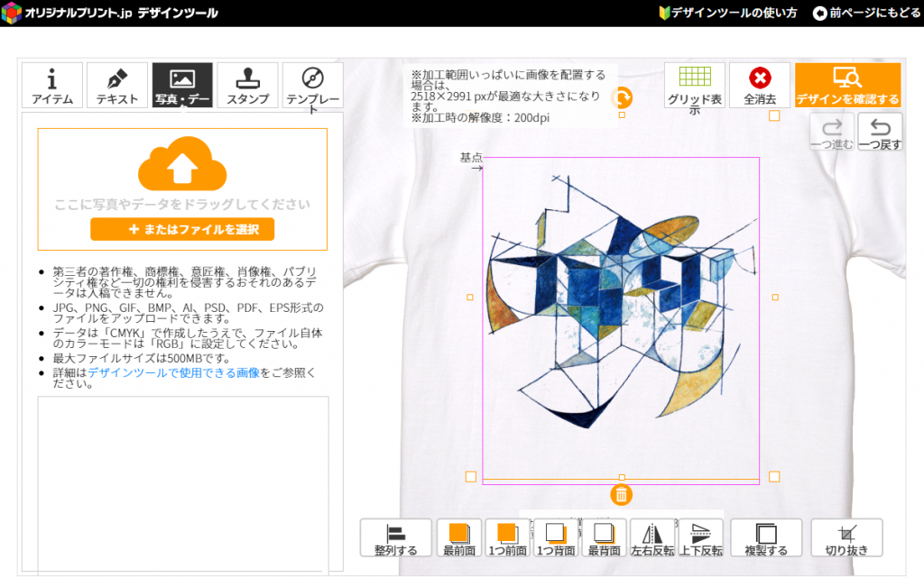Flip horizontally with 左右反転
The image size is (924, 587).
pyautogui.click(x=652, y=537)
